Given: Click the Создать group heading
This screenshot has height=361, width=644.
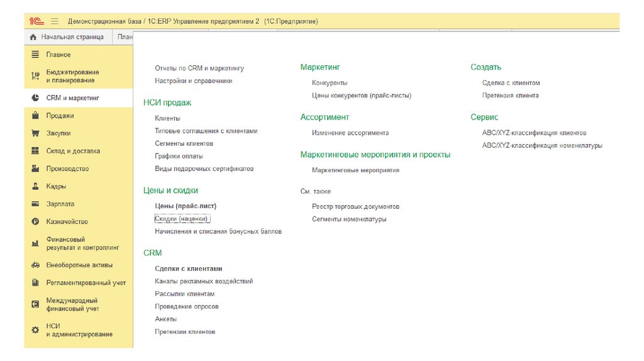Looking at the screenshot, I should point(486,67).
